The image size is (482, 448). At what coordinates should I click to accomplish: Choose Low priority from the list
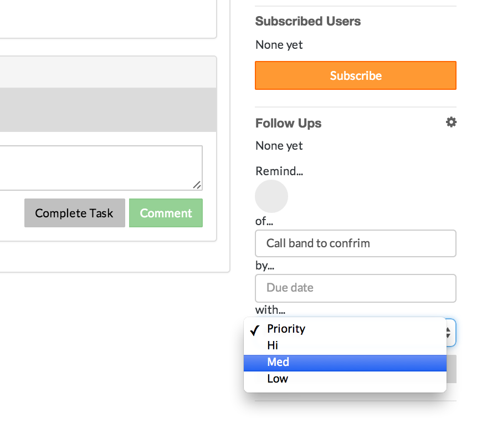[x=278, y=379]
